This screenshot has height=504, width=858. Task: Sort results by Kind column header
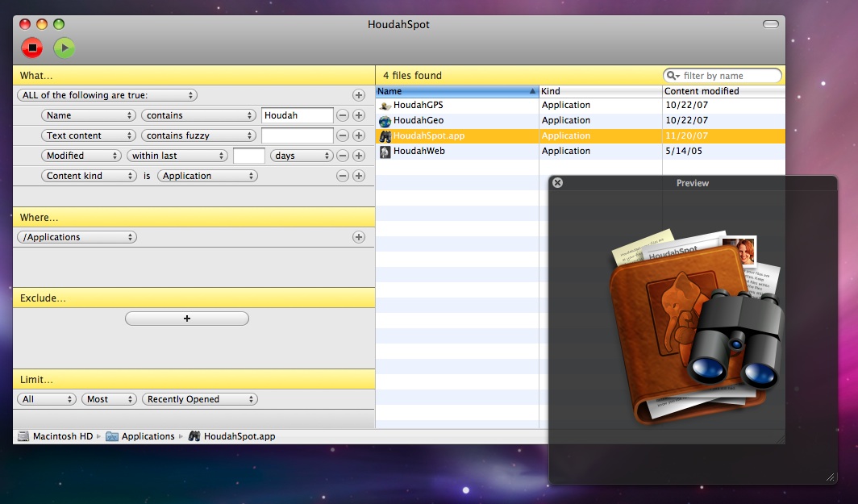600,91
